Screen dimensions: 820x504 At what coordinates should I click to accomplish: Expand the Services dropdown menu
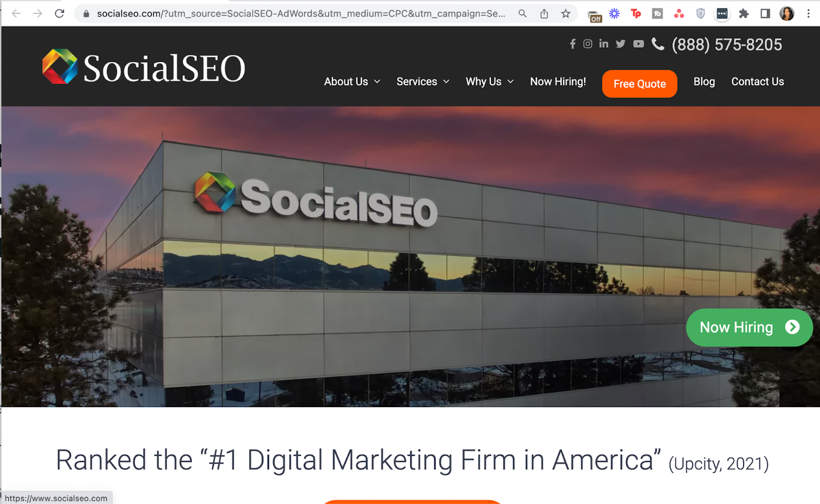(x=423, y=82)
